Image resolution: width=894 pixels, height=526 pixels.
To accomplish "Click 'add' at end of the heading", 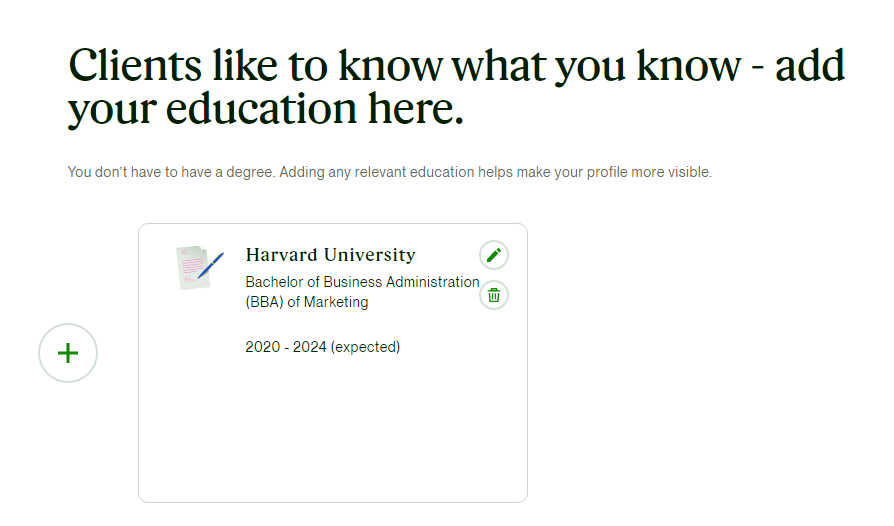I will (810, 66).
